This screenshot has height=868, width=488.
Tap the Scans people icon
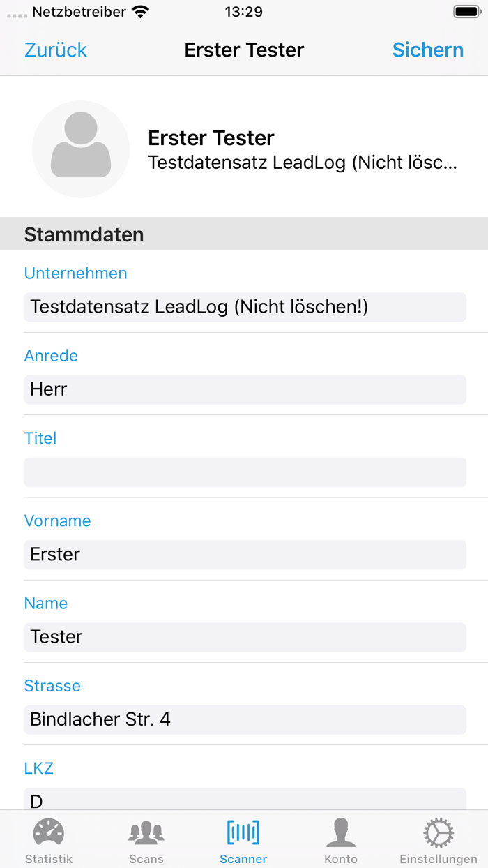point(146,831)
